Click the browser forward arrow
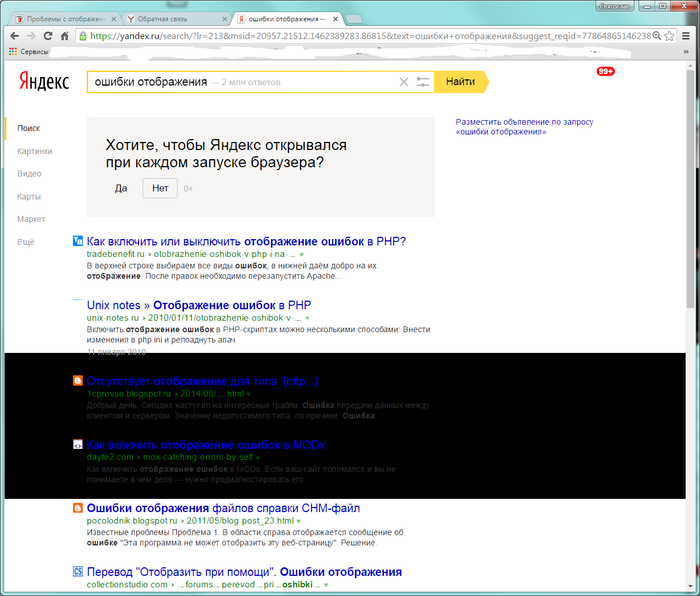 31,36
